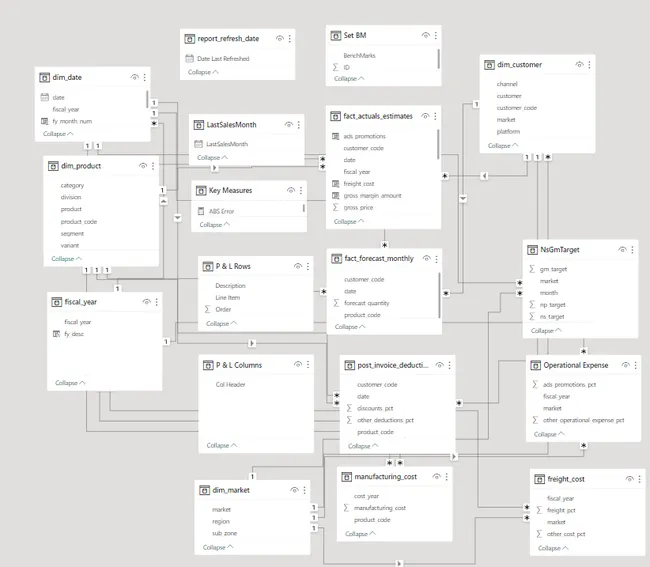Click the dim_product table icon
This screenshot has height=567, width=650.
point(53,166)
